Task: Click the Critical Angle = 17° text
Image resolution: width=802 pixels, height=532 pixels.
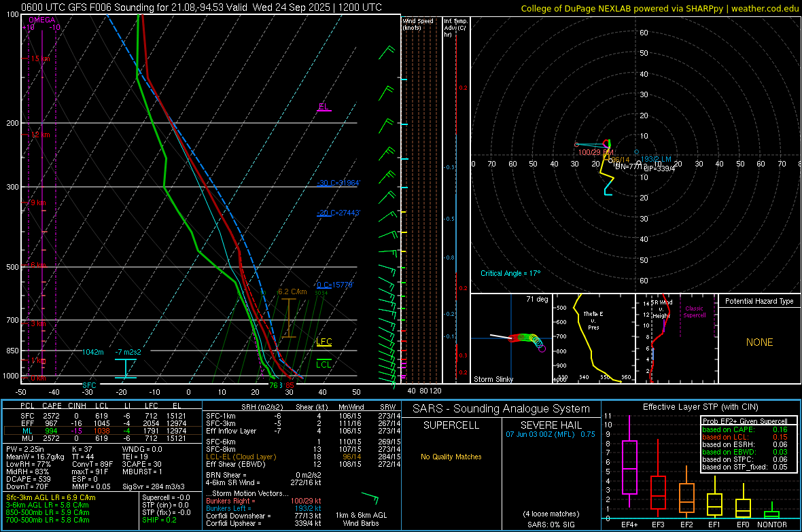Action: tap(510, 273)
